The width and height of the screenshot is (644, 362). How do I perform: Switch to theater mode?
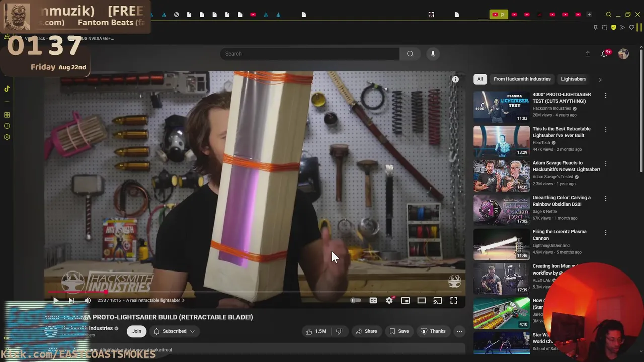(x=422, y=300)
